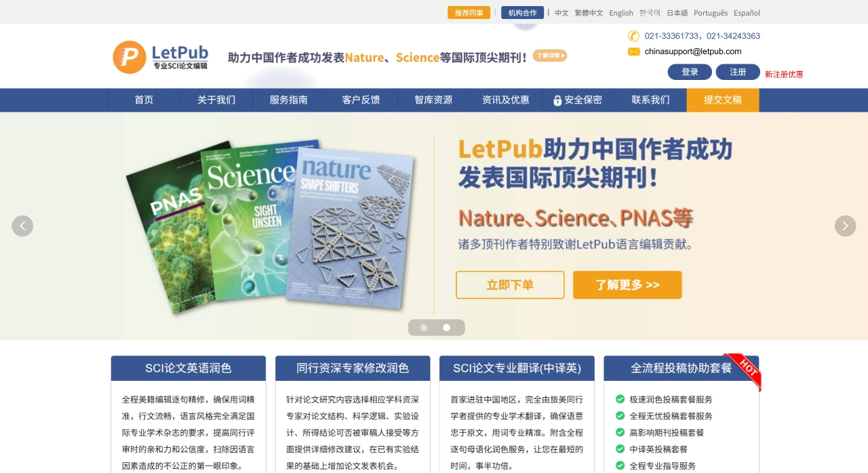
Task: Click the 注册 button
Action: pos(738,72)
